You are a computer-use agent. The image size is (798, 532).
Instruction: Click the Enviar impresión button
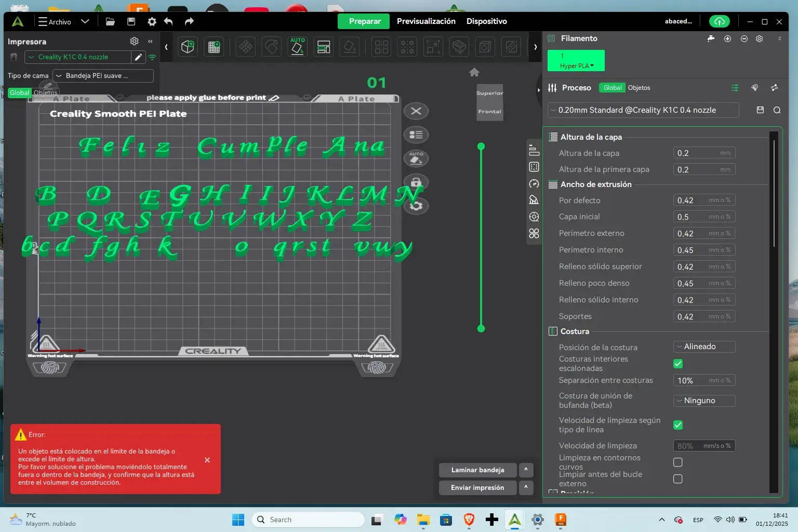pos(478,487)
